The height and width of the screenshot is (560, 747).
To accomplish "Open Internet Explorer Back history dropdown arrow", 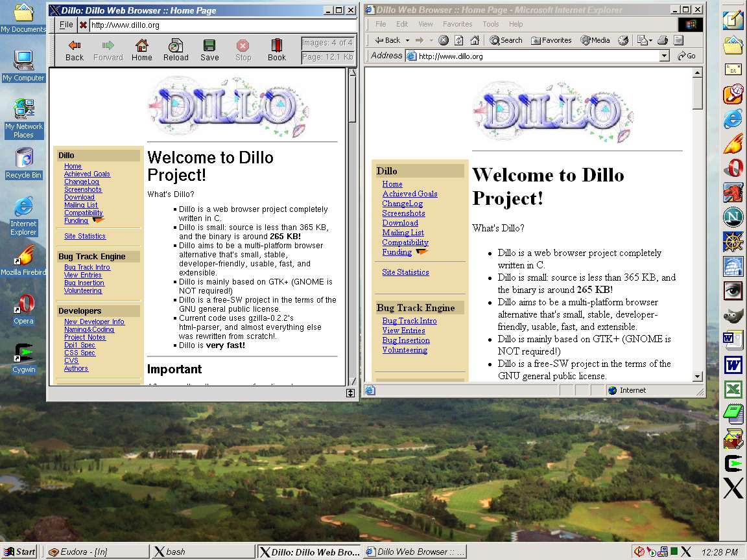I will coord(407,40).
